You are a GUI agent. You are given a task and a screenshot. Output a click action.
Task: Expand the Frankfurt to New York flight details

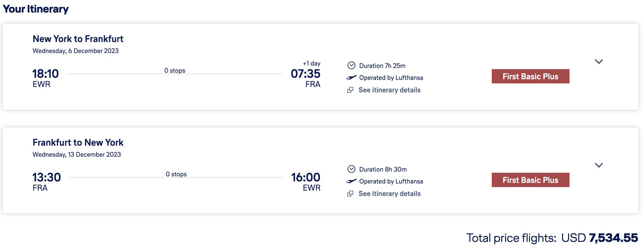(600, 165)
